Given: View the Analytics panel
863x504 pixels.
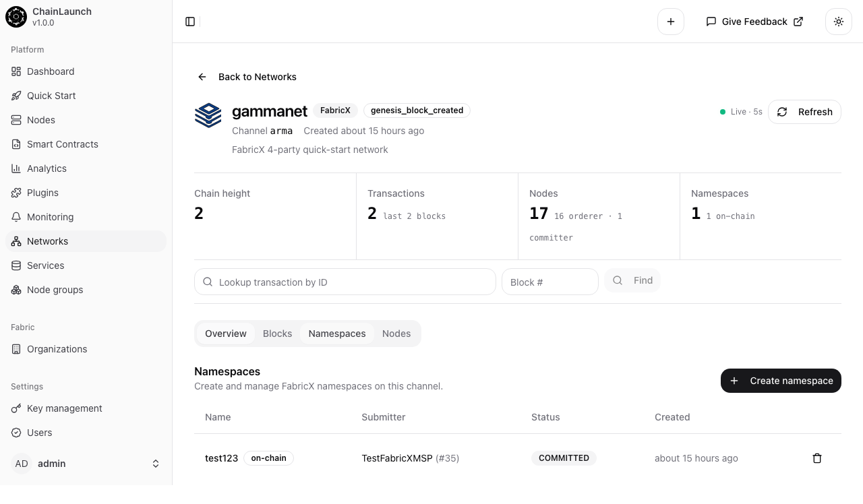Looking at the screenshot, I should pyautogui.click(x=47, y=168).
